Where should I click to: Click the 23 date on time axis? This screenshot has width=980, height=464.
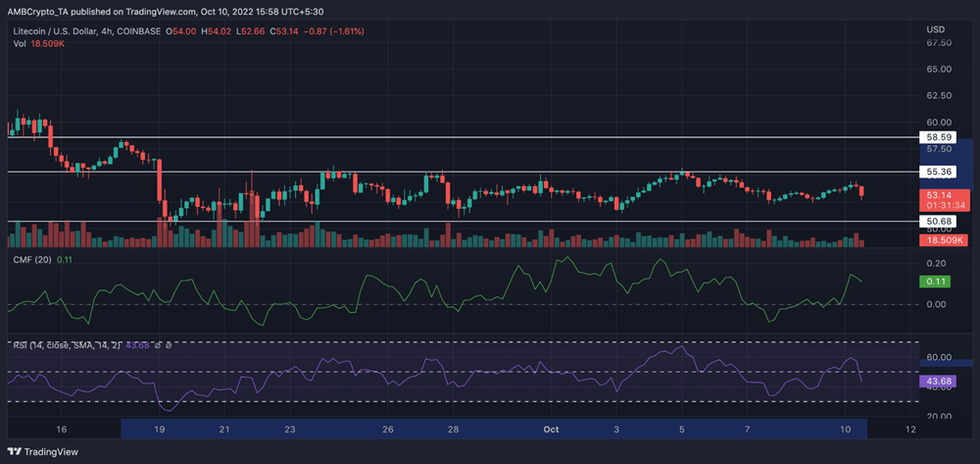[x=289, y=429]
